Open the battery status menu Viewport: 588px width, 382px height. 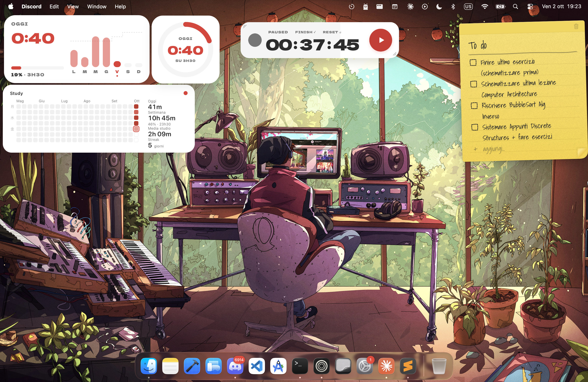click(x=500, y=7)
